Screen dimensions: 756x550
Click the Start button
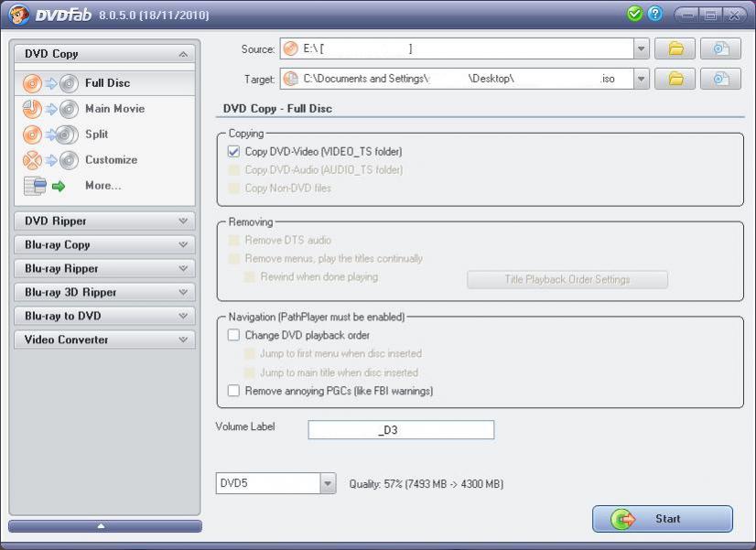pos(663,519)
